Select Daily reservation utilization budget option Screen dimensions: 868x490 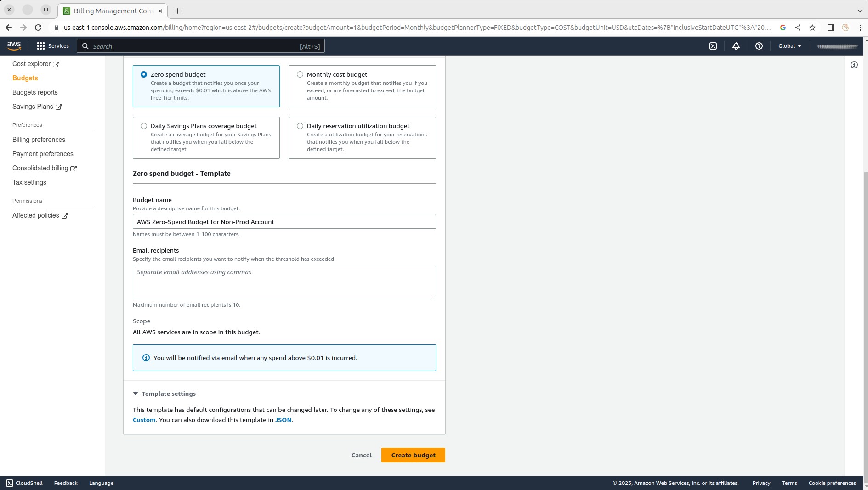[300, 126]
